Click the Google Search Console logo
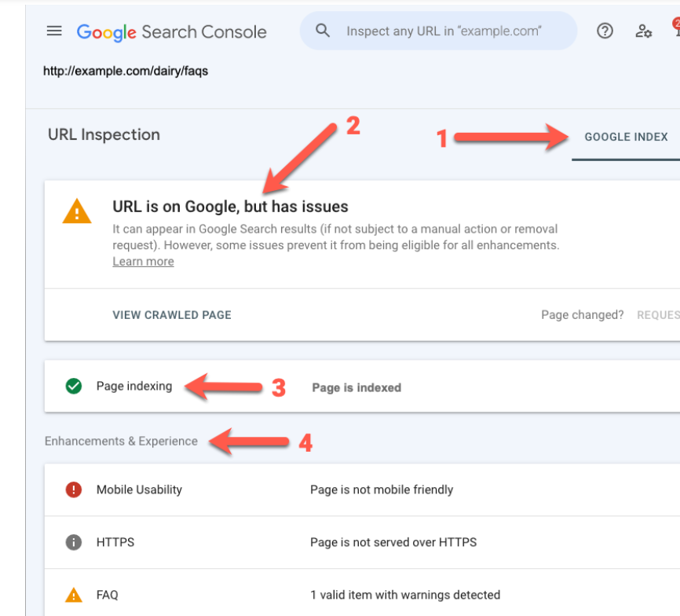680x616 pixels. [171, 32]
